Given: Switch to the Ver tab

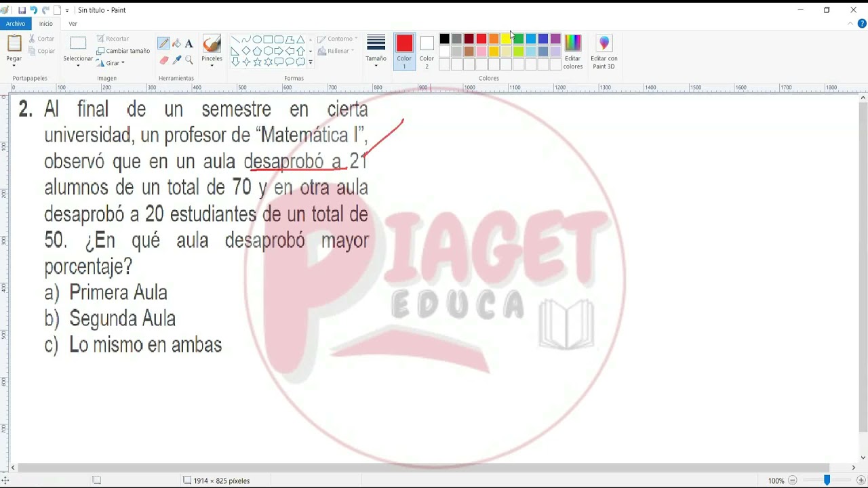Looking at the screenshot, I should [x=73, y=24].
